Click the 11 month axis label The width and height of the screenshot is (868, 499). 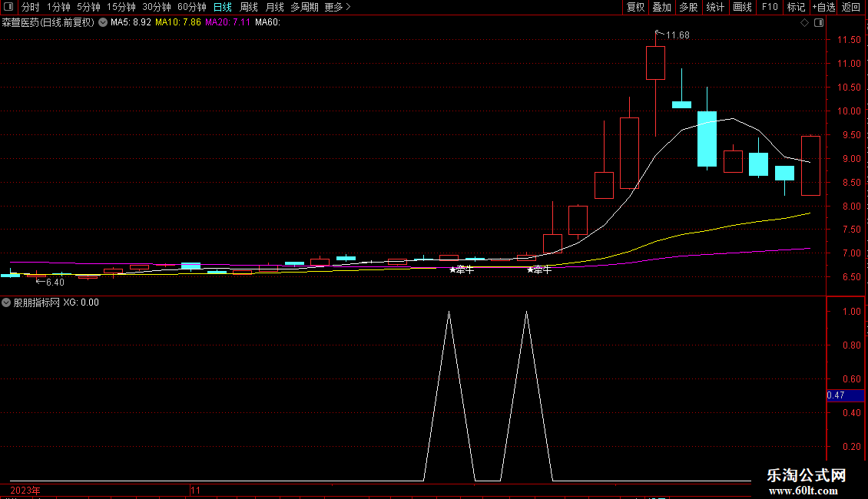tap(195, 490)
